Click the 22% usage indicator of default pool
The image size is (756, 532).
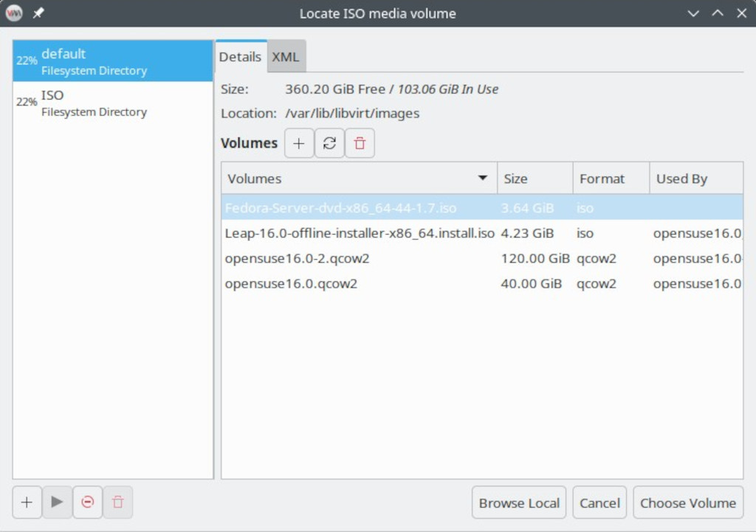coord(27,61)
